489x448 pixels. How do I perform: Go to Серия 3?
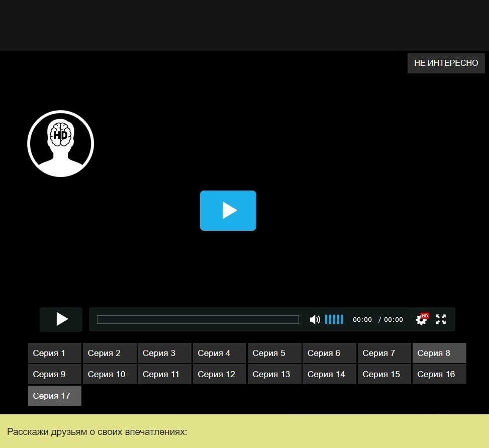pyautogui.click(x=164, y=353)
